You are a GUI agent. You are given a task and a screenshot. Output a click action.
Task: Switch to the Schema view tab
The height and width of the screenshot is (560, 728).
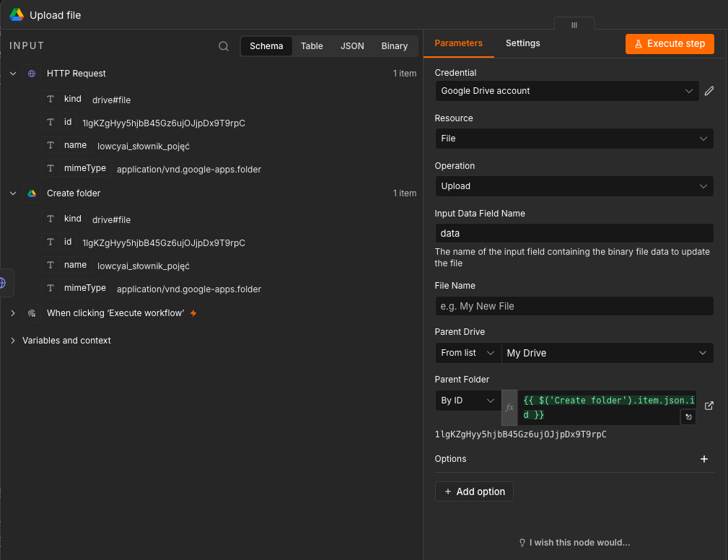(266, 46)
